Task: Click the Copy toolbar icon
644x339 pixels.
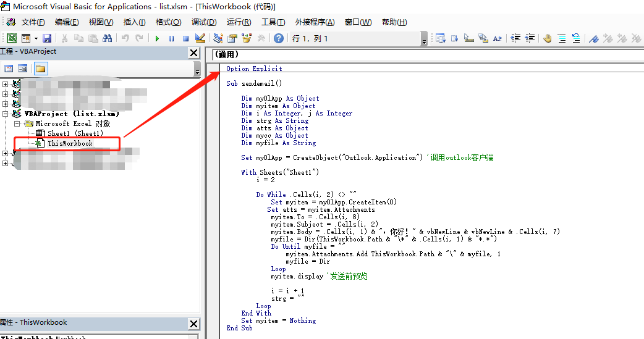Action: click(x=78, y=38)
